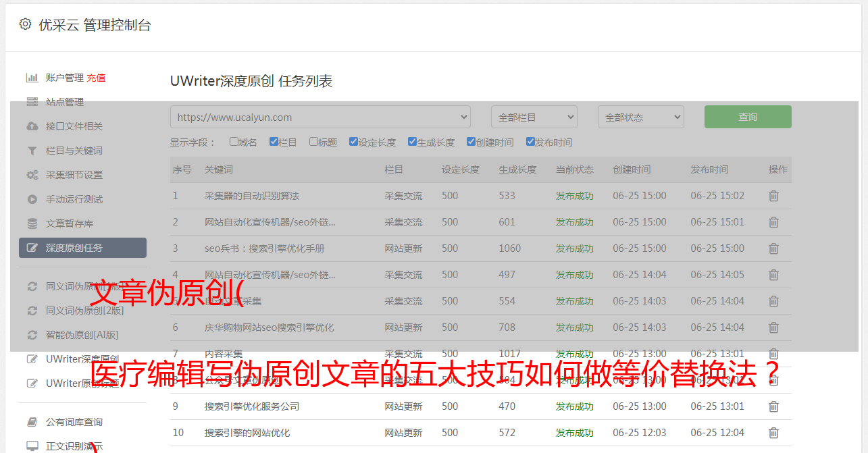Click keyword 庆华购物网站seo搜索引擎优化
This screenshot has height=453, width=868.
[270, 327]
